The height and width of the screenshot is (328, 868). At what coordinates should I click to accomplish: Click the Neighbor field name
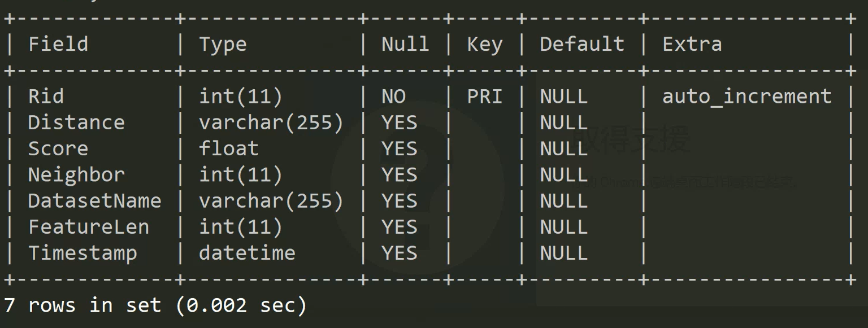click(x=76, y=174)
